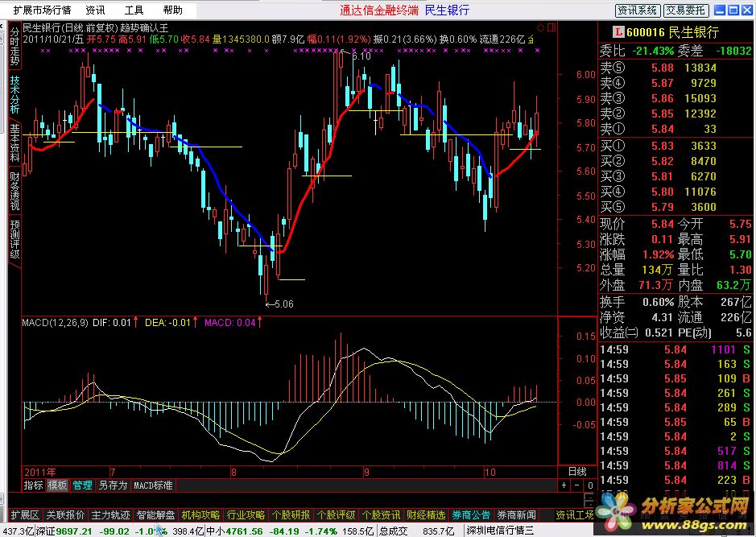Open the 行业攻略 bottom tab
Image resolution: width=756 pixels, height=537 pixels.
(x=246, y=515)
